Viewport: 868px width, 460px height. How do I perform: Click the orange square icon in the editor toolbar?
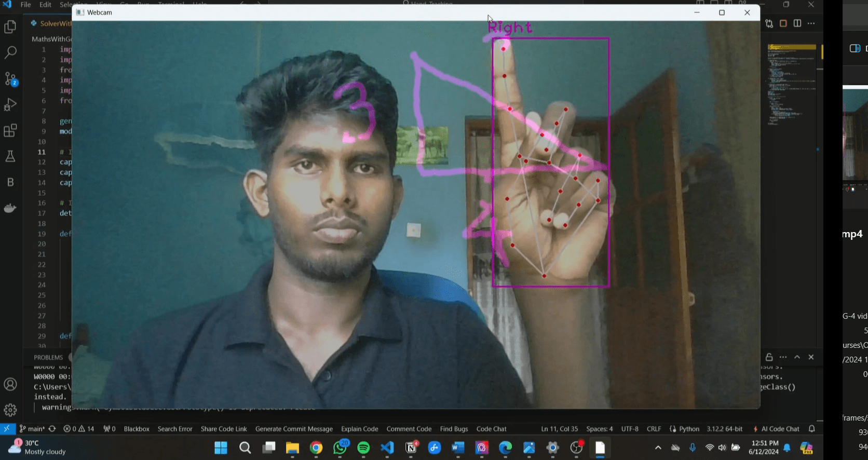click(x=783, y=23)
